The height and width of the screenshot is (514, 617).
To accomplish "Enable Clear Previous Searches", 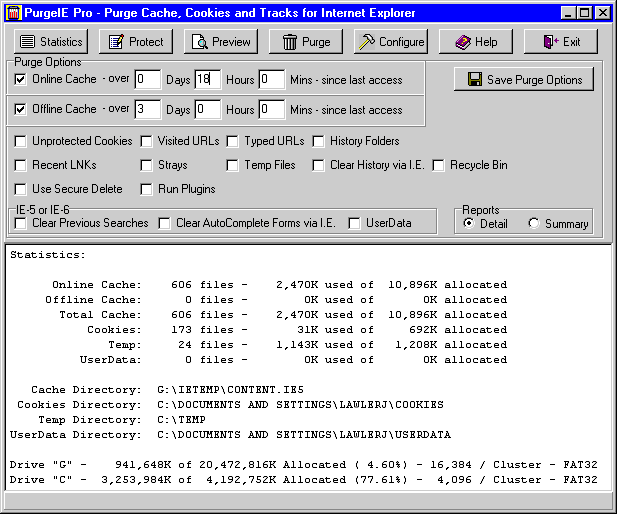I will click(20, 223).
